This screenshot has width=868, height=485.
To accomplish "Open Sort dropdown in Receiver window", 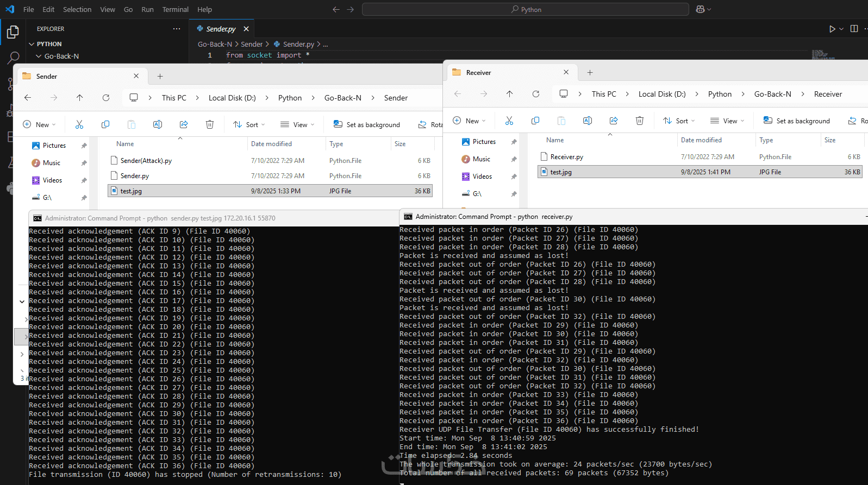I will pyautogui.click(x=679, y=121).
